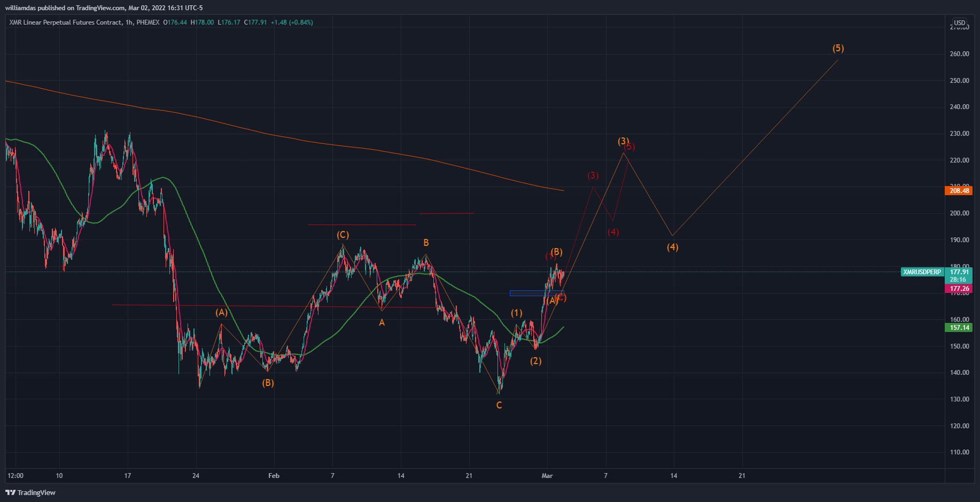Screen dimensions: 980x502
Task: Click the (A) label near Jan 26
Action: click(221, 312)
